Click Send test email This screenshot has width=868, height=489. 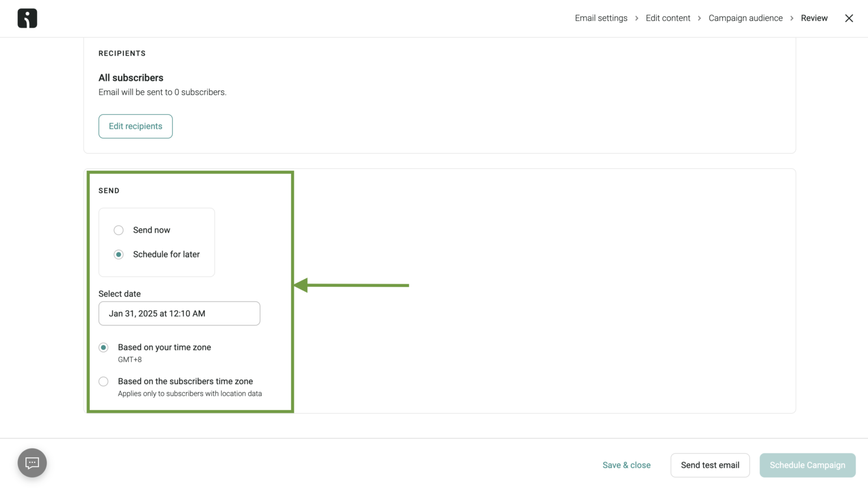pyautogui.click(x=710, y=465)
